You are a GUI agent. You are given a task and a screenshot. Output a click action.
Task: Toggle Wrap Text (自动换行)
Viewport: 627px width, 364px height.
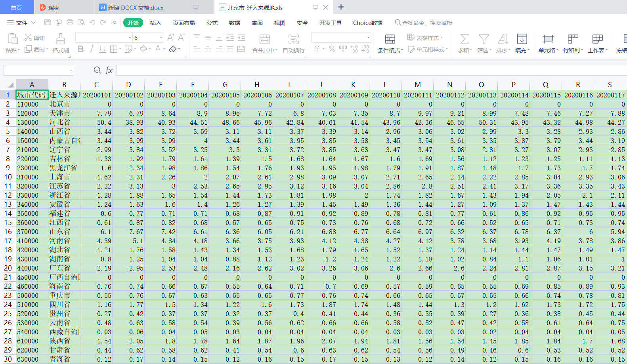point(293,39)
